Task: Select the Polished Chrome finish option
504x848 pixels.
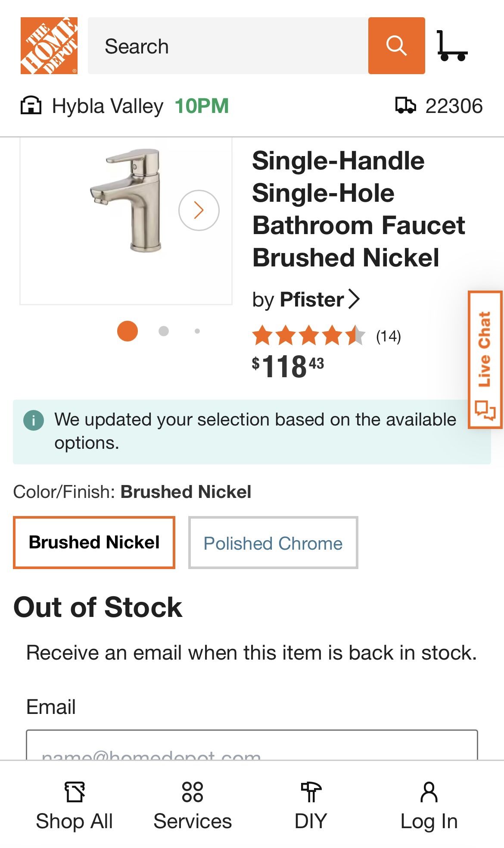Action: 272,543
